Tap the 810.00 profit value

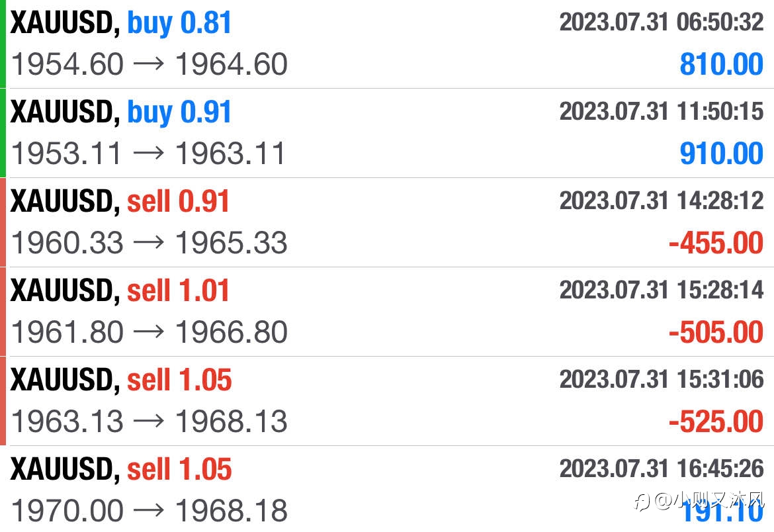click(721, 64)
